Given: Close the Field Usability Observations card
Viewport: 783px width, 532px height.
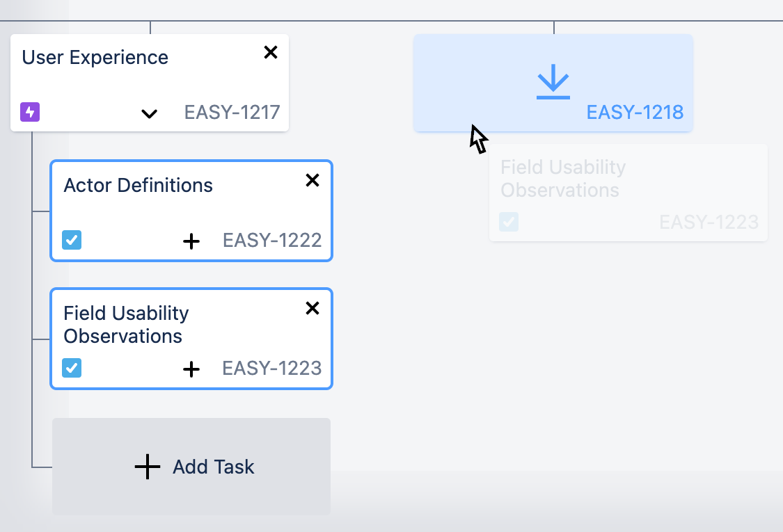Looking at the screenshot, I should pos(313,308).
